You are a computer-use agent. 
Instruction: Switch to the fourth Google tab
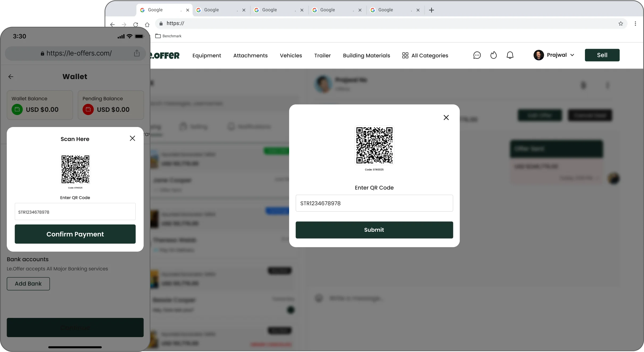click(337, 10)
